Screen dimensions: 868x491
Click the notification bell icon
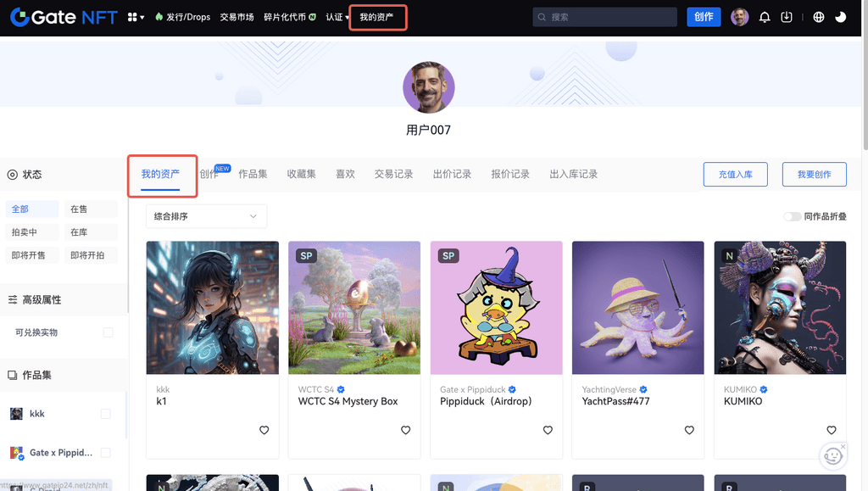point(765,17)
